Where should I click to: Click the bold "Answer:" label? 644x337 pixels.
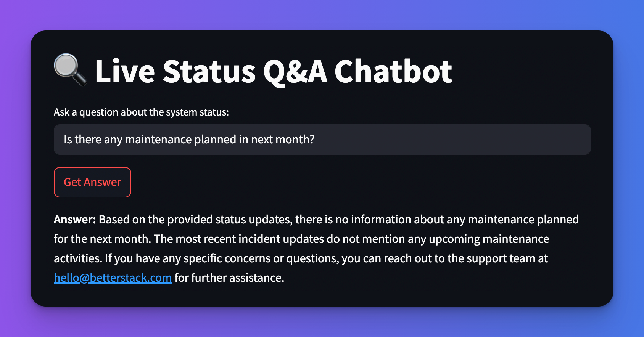[75, 220]
